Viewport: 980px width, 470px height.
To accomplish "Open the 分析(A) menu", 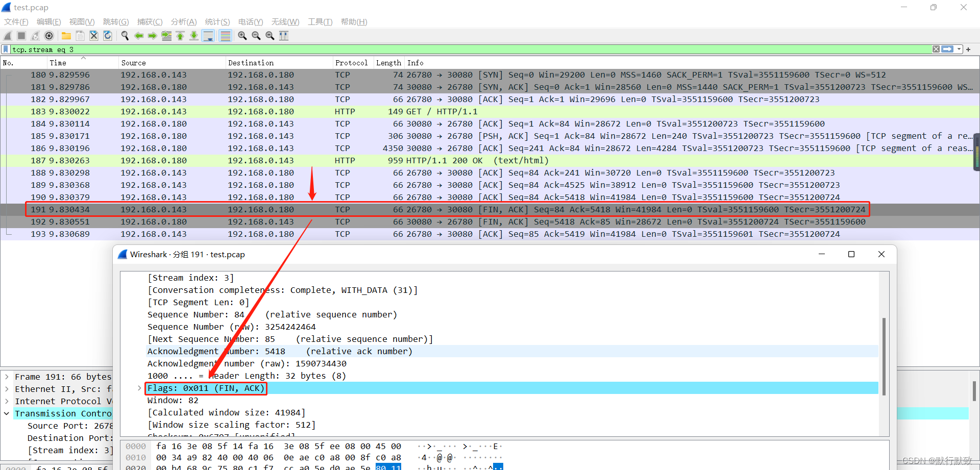I will (x=184, y=22).
